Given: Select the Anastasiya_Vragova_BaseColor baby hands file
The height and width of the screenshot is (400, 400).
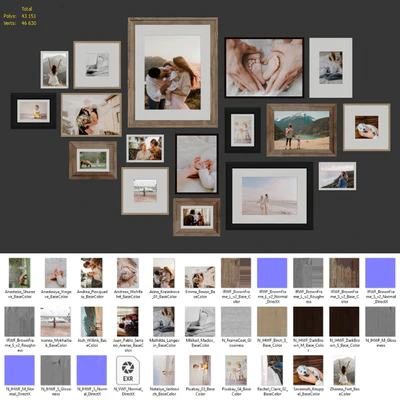Looking at the screenshot, I should click(56, 273).
